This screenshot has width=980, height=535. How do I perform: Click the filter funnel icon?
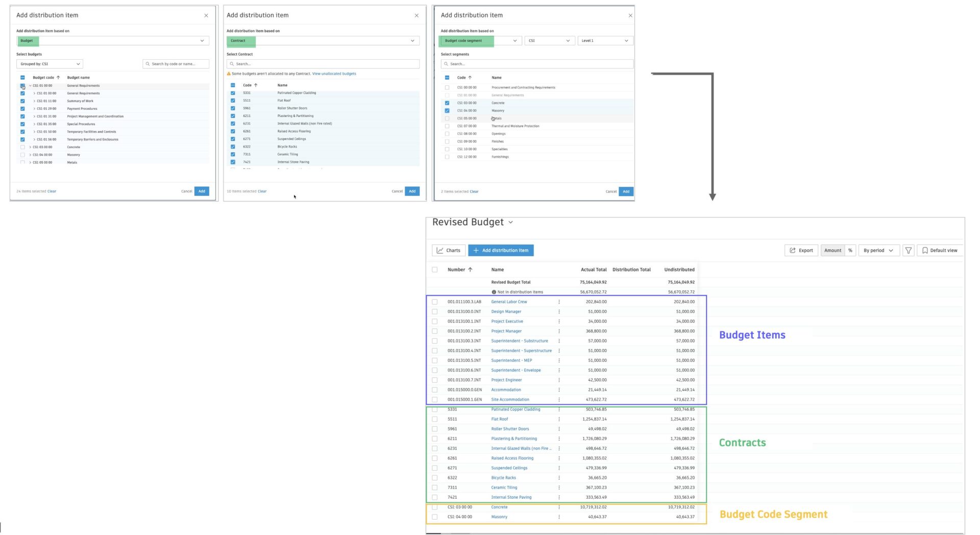(909, 251)
